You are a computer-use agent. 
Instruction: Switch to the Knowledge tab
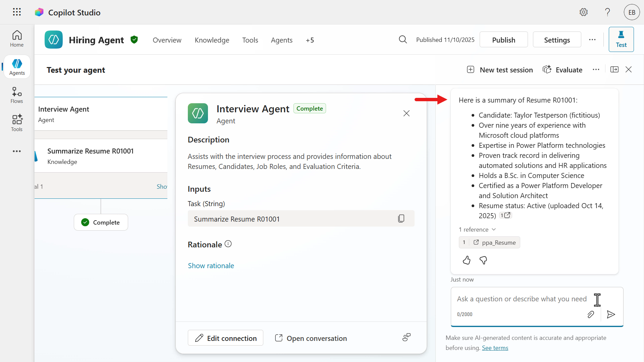[x=212, y=40]
